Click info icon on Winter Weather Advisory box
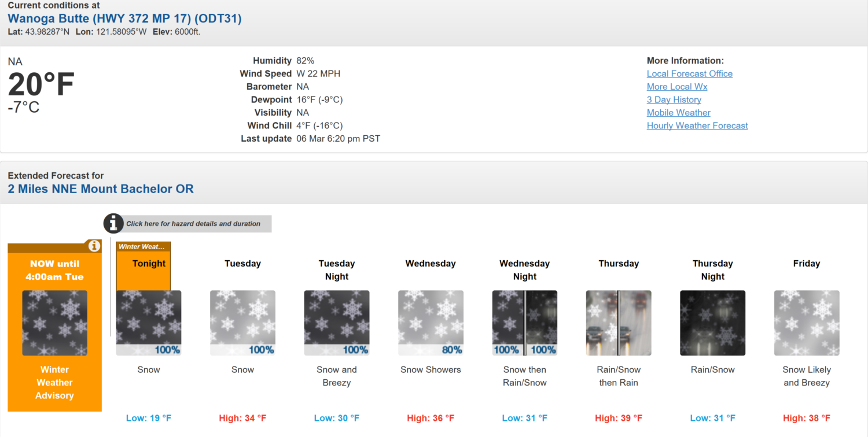The image size is (868, 437). tap(94, 246)
